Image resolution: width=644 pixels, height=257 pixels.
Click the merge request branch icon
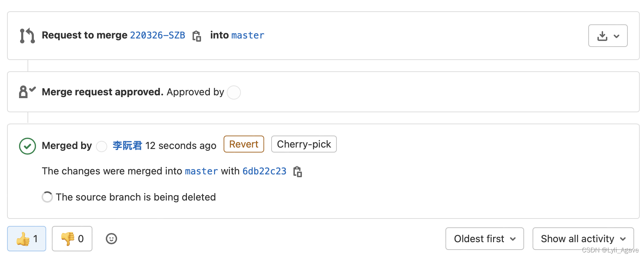[x=27, y=36]
